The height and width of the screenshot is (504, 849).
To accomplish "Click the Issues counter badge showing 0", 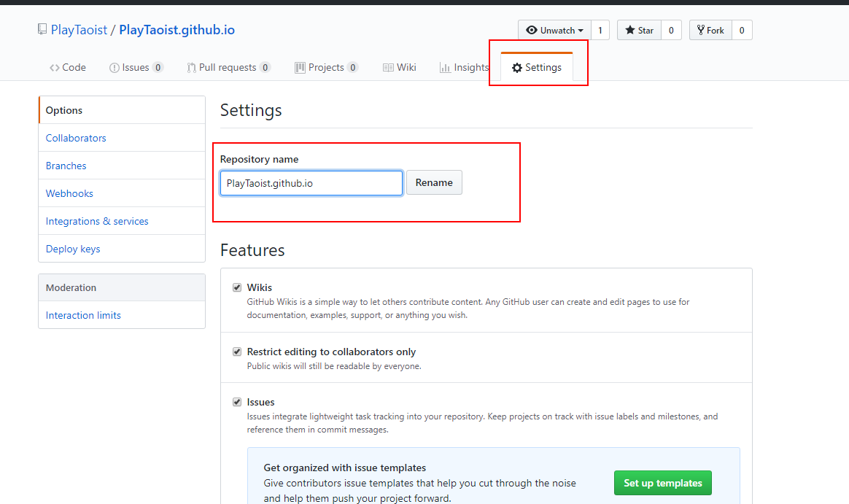I will pos(158,68).
